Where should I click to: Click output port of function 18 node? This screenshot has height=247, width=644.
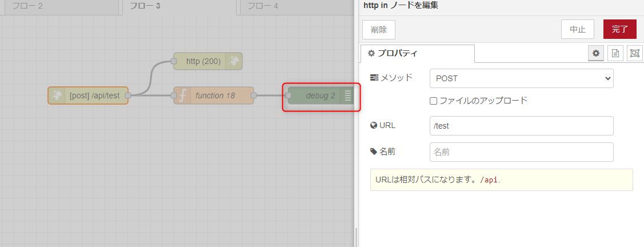[x=253, y=95]
